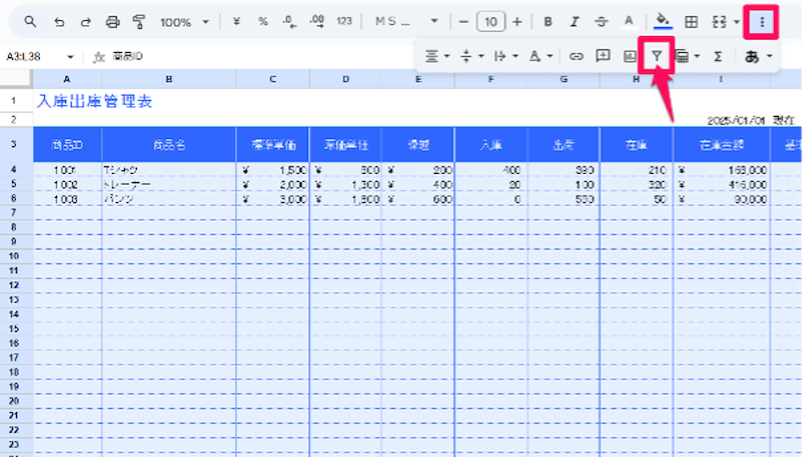The image size is (804, 457).
Task: Open the text color picker
Action: pos(628,22)
